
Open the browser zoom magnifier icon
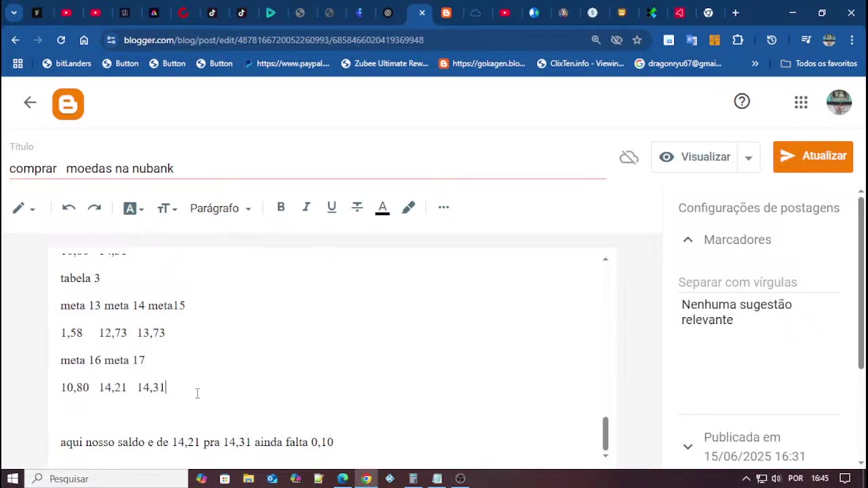coord(596,40)
